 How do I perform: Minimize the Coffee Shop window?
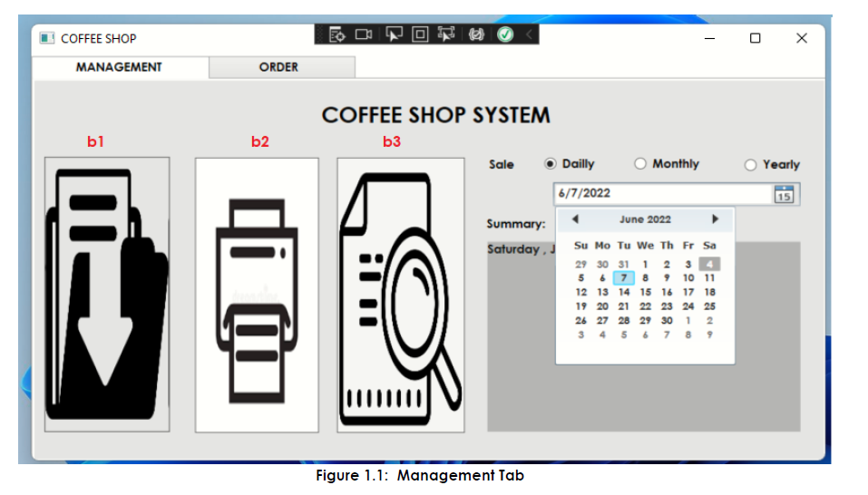point(709,38)
